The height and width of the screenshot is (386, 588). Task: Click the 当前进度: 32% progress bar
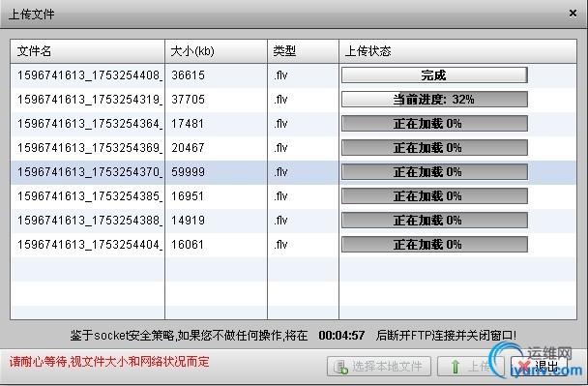[x=434, y=100]
